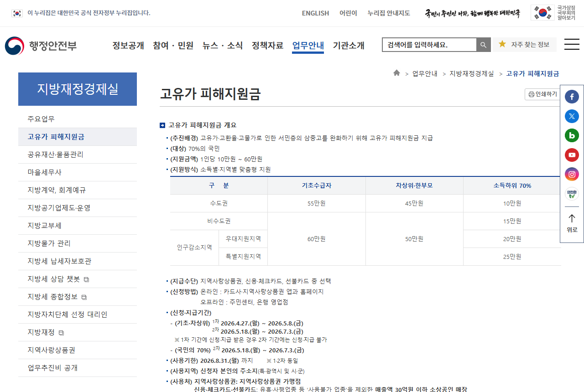Open 지방물가 관리 sidebar item
584x392 pixels.
coord(78,243)
